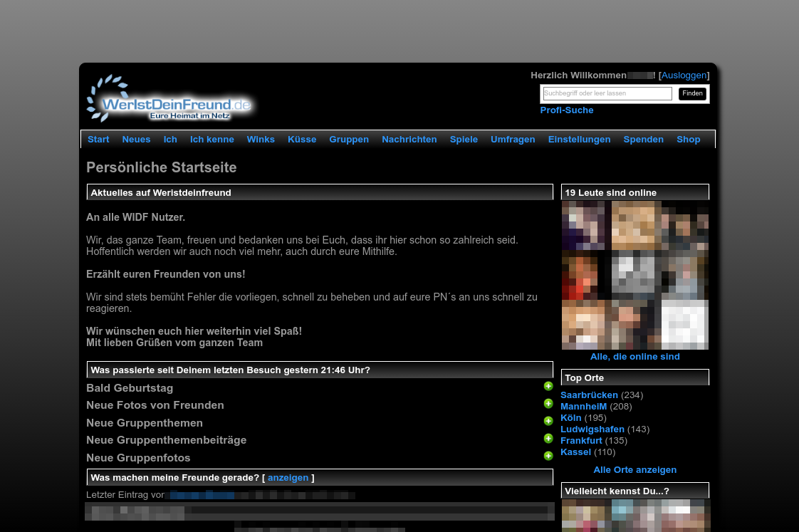Open Ich kenne in navigation
The image size is (799, 532).
212,140
